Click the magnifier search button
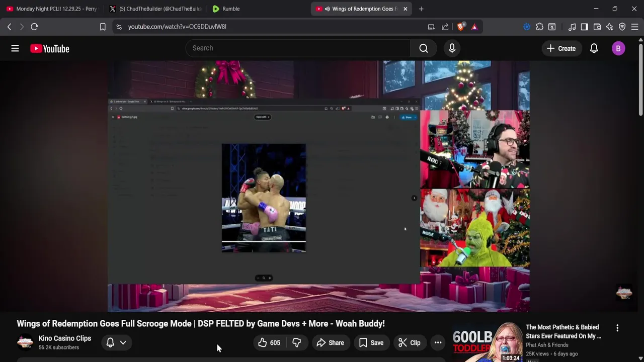This screenshot has width=644, height=362. point(424,48)
